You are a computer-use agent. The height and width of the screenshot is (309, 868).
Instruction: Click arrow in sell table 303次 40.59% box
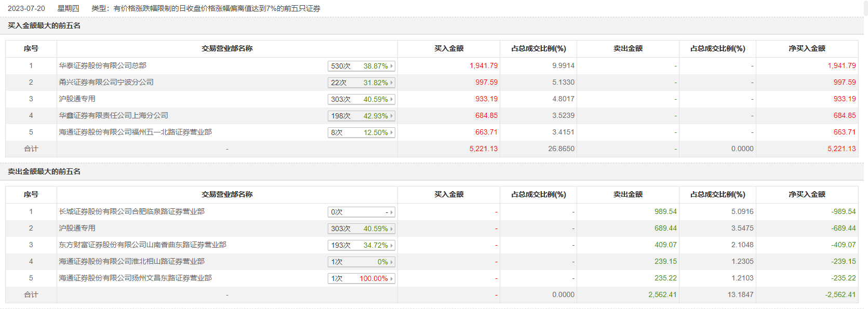(392, 229)
